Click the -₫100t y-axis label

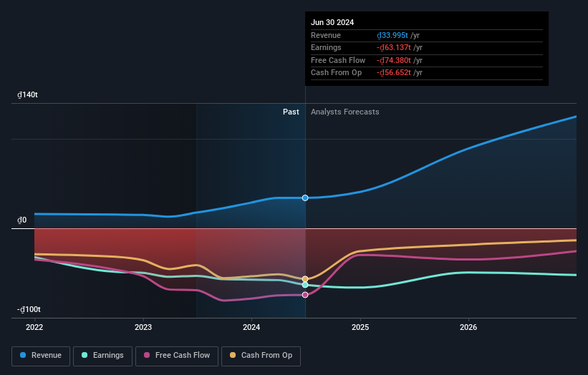tap(29, 309)
